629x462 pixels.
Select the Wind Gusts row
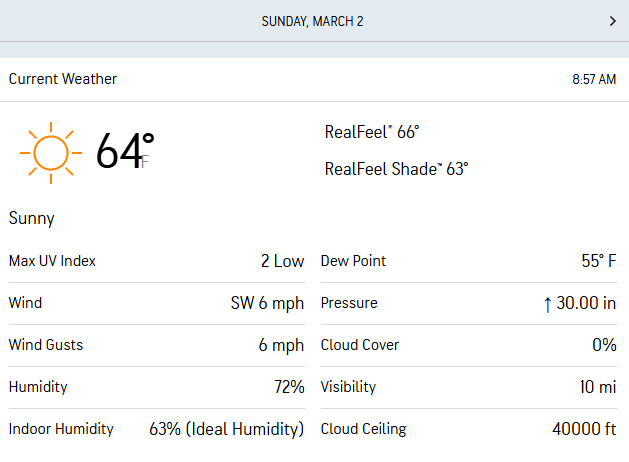[x=156, y=345]
